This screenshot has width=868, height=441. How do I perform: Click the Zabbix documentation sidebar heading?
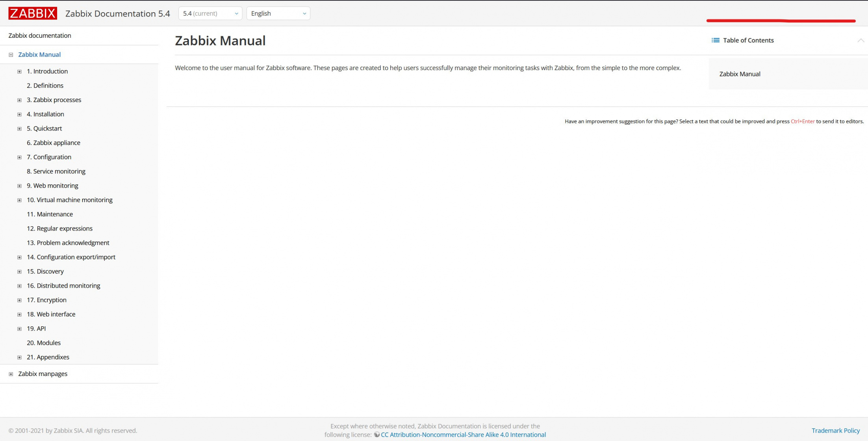click(40, 35)
